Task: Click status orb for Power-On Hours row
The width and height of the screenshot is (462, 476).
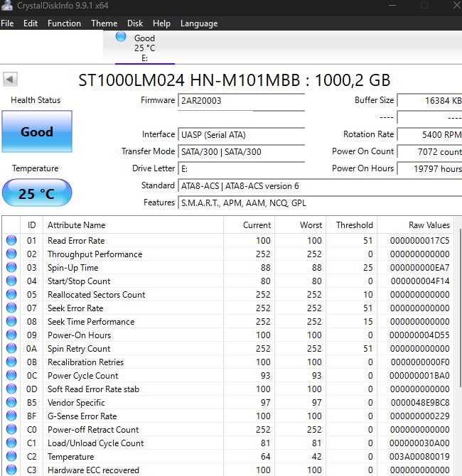Action: (x=11, y=335)
